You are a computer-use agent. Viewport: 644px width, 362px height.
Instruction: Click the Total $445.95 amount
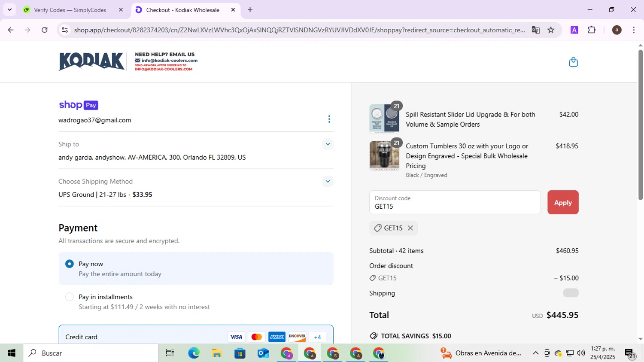click(562, 315)
